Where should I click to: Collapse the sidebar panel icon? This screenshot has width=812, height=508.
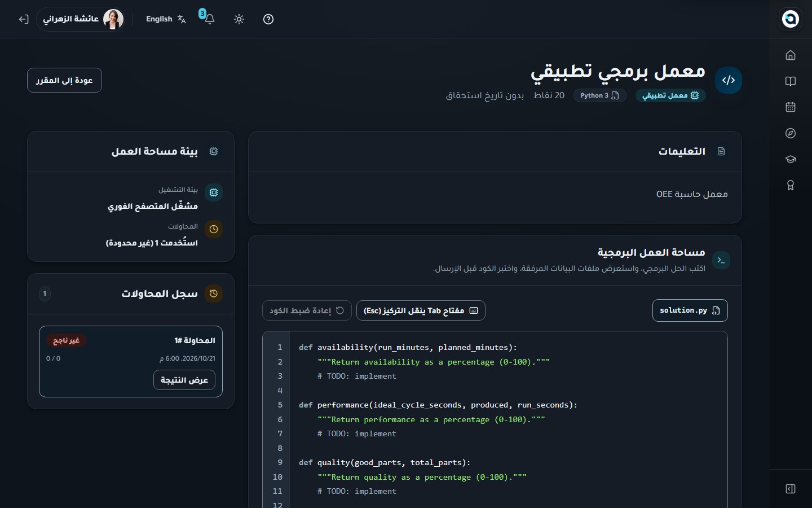791,489
